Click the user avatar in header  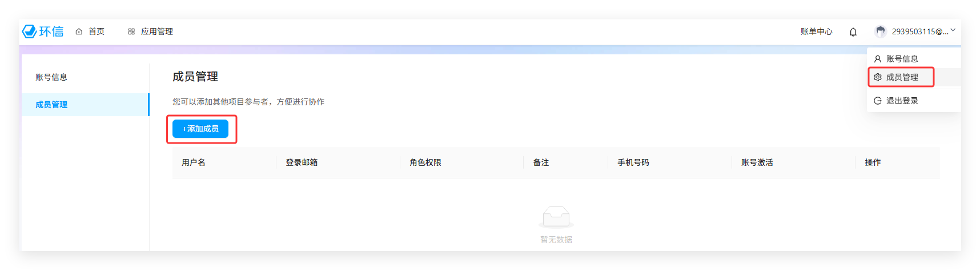point(880,31)
